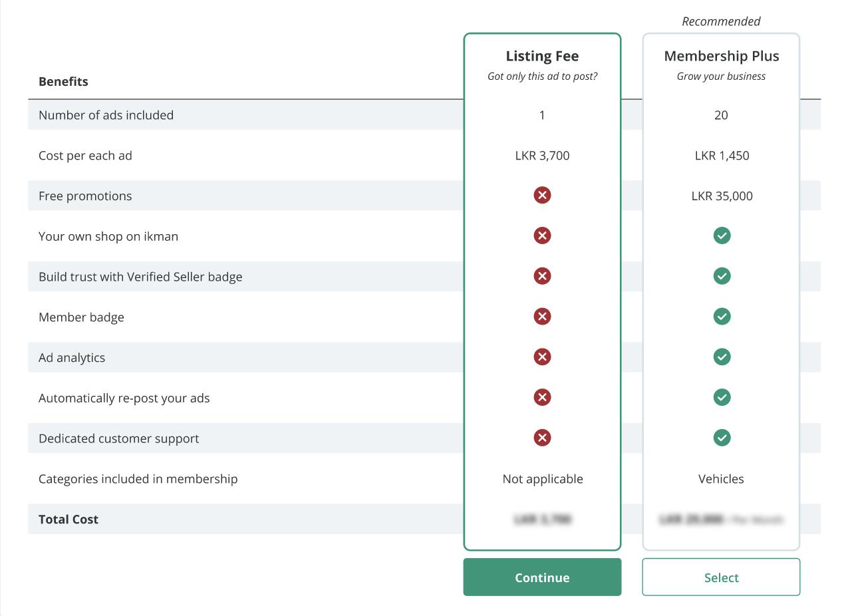This screenshot has height=616, width=846.
Task: Click Vehicles under categories included in membership
Action: tap(721, 479)
